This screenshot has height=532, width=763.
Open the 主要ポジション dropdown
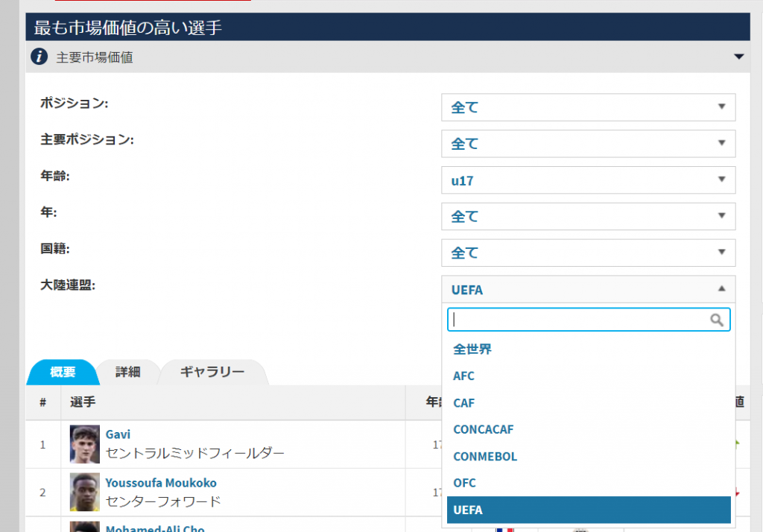point(588,143)
